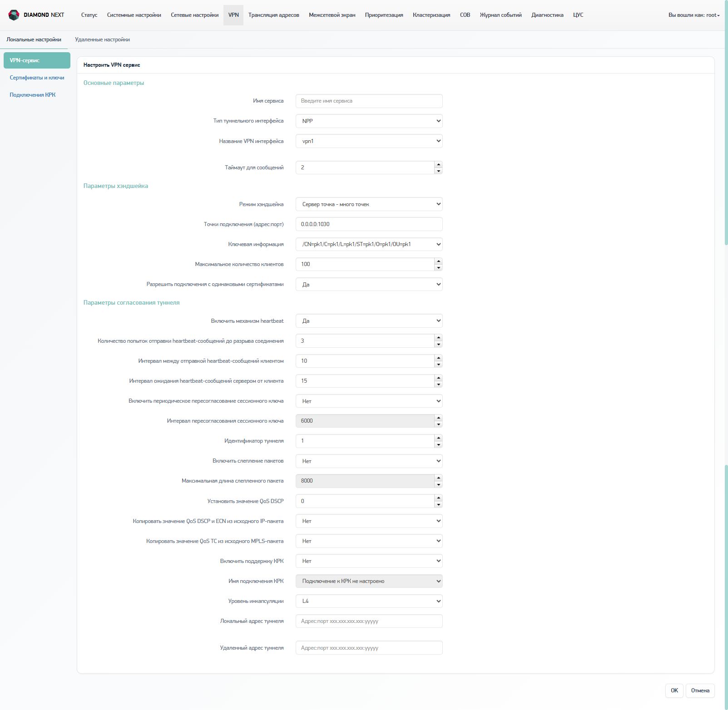Screen dimensions: 728x710
Task: Open the СОВ menu
Action: (465, 15)
